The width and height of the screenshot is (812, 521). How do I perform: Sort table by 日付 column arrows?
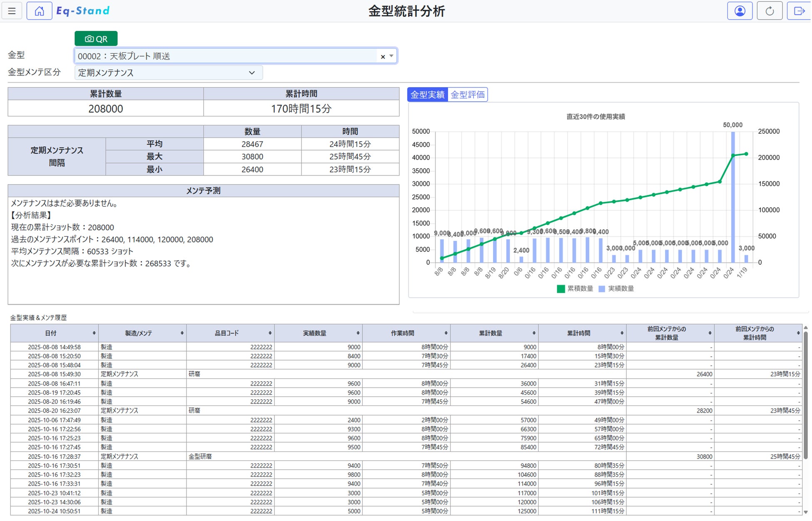click(94, 333)
